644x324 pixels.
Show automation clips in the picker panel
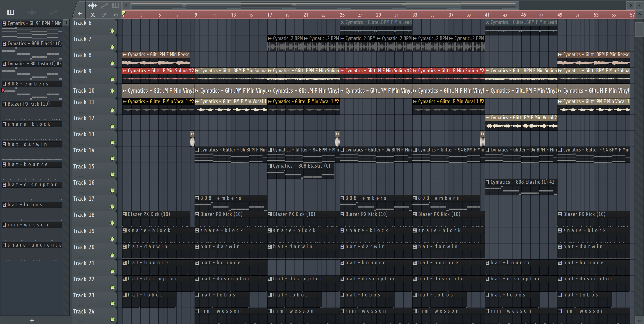coord(53,12)
